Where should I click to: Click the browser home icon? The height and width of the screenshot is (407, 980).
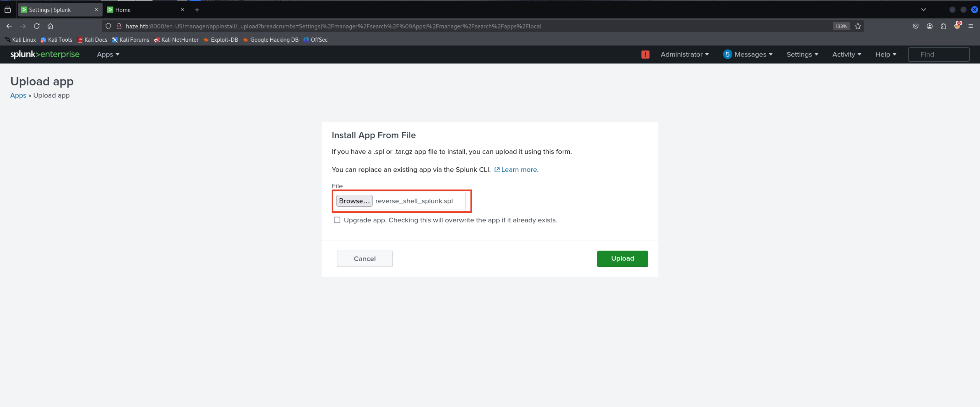50,26
